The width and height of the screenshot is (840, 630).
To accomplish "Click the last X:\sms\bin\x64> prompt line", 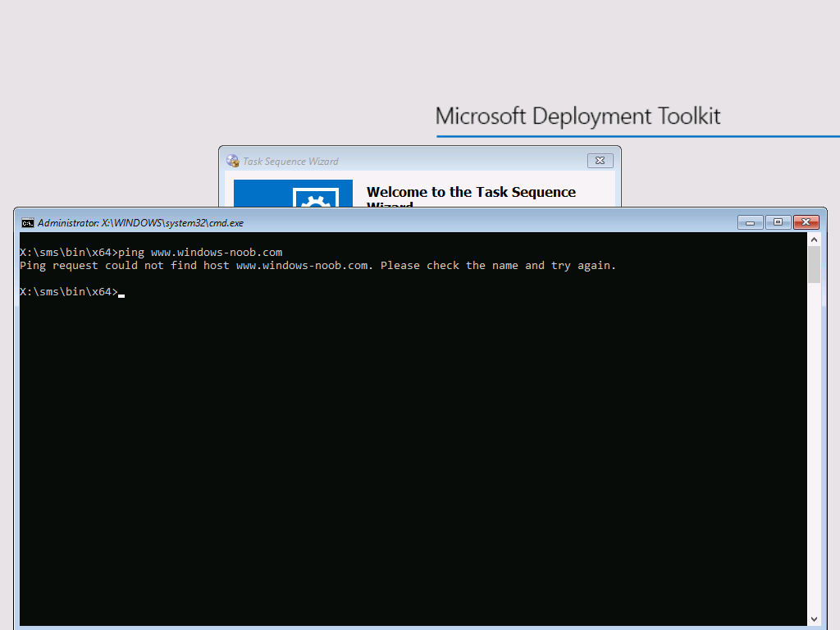I will pos(72,292).
